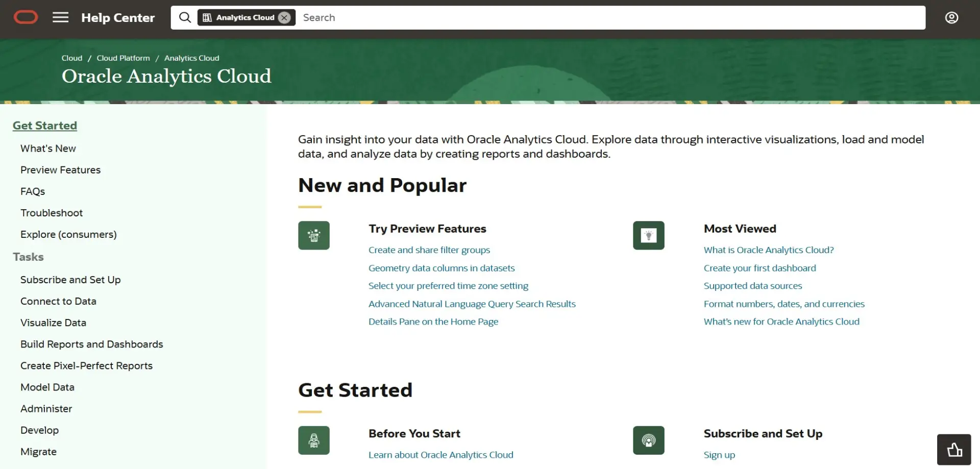The image size is (980, 469).
Task: Open Create and share filter groups link
Action: coord(429,250)
